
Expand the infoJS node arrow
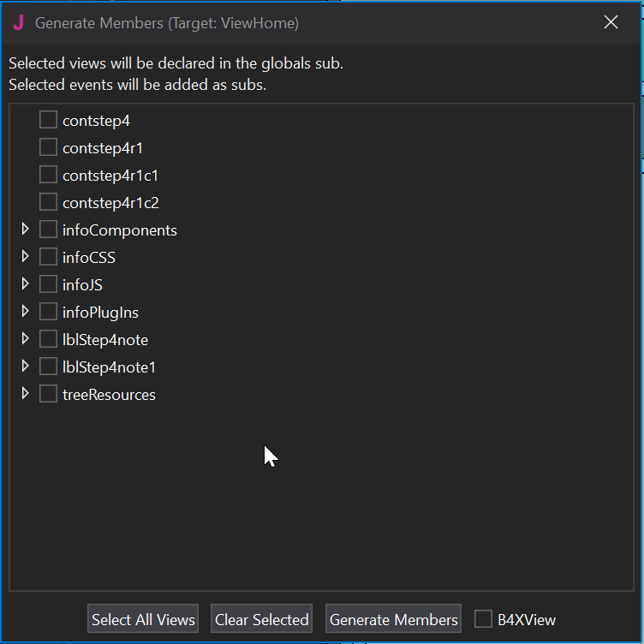point(25,284)
